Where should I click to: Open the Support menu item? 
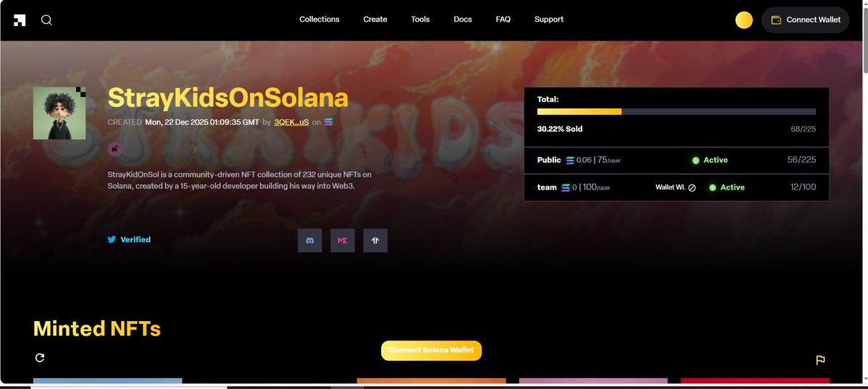pyautogui.click(x=549, y=20)
